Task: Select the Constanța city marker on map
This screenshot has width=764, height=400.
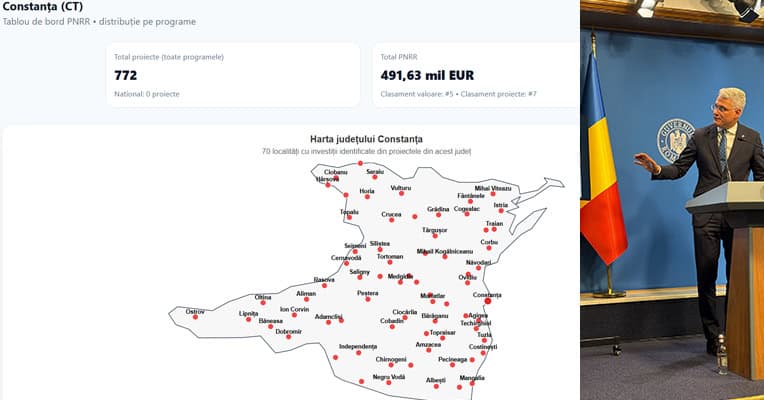Action: (487, 301)
